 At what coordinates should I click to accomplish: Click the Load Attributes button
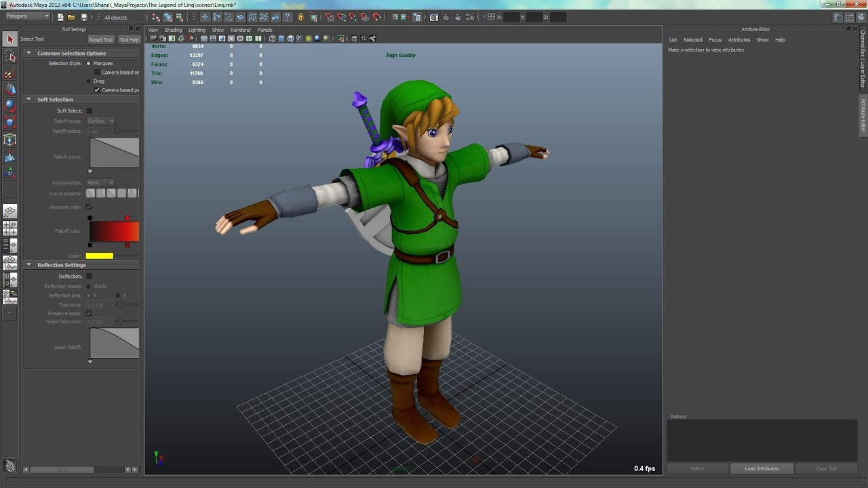762,468
